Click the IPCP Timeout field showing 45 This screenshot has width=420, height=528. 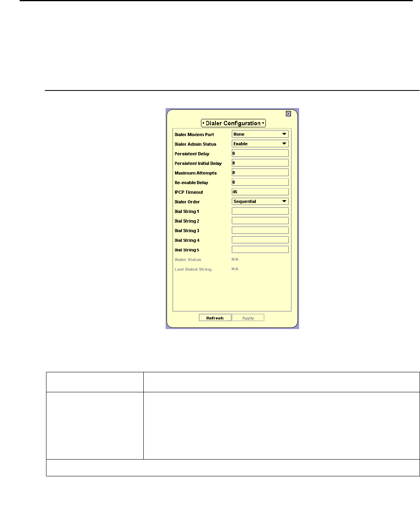pyautogui.click(x=260, y=192)
